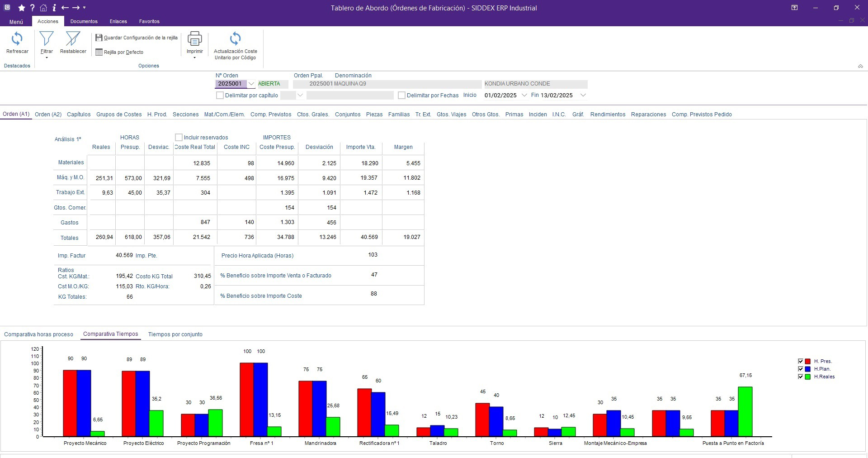
Task: Click Guardar Configuración de la rejilla
Action: (137, 38)
